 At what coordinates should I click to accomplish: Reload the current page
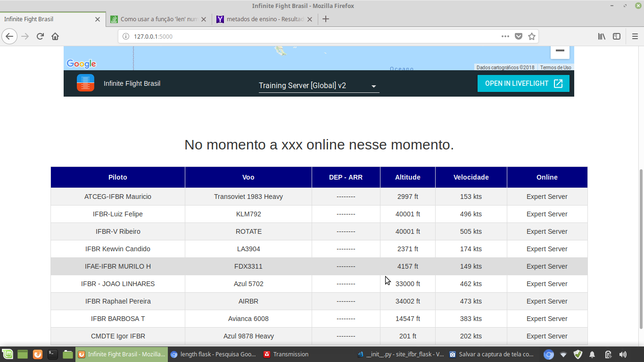coord(40,36)
